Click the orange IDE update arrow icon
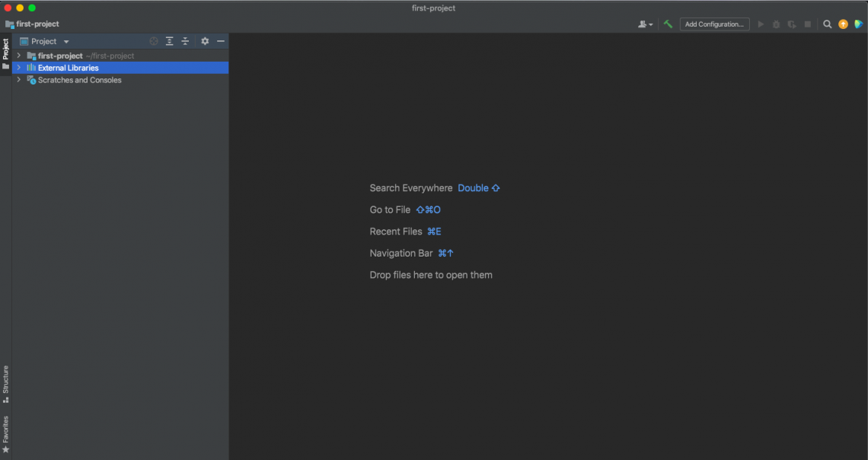This screenshot has width=868, height=460. click(843, 24)
